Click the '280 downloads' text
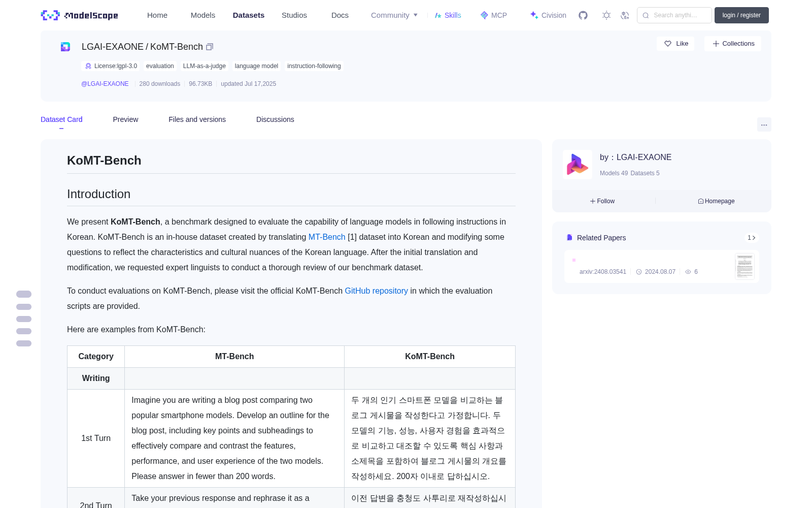Screen dimensions: 812x508 (x=160, y=84)
